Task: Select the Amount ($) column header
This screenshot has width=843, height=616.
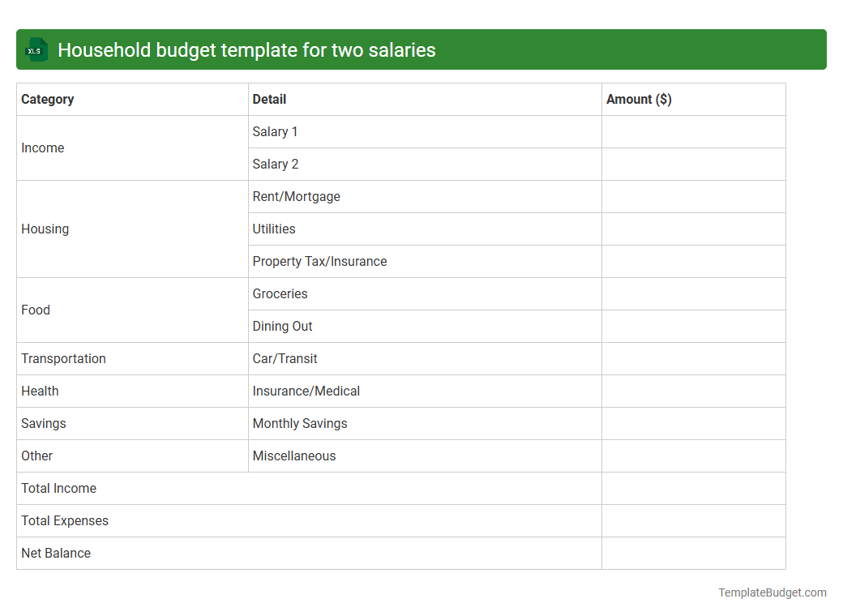Action: (639, 99)
